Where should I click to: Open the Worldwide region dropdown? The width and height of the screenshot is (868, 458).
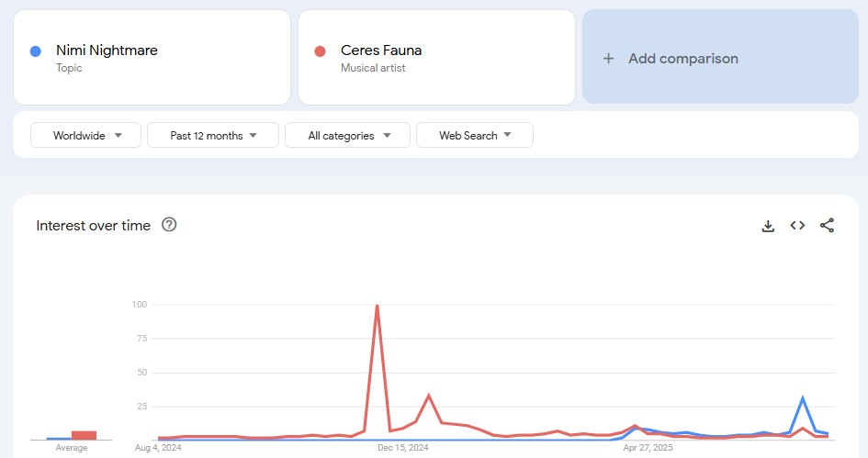(85, 135)
